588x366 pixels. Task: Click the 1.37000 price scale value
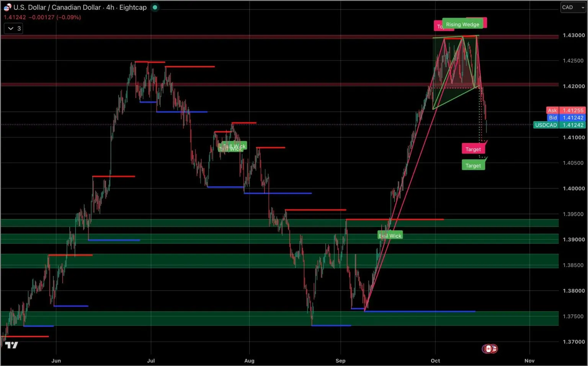(x=573, y=342)
